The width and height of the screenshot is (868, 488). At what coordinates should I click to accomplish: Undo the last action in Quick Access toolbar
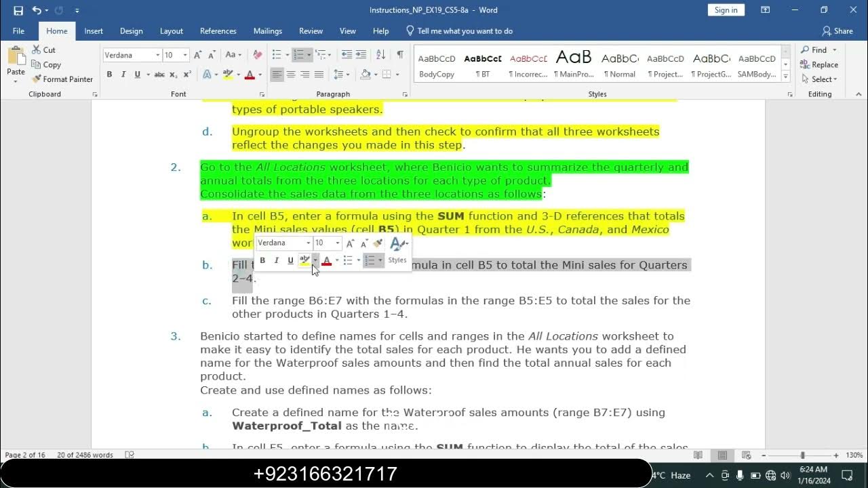point(37,10)
